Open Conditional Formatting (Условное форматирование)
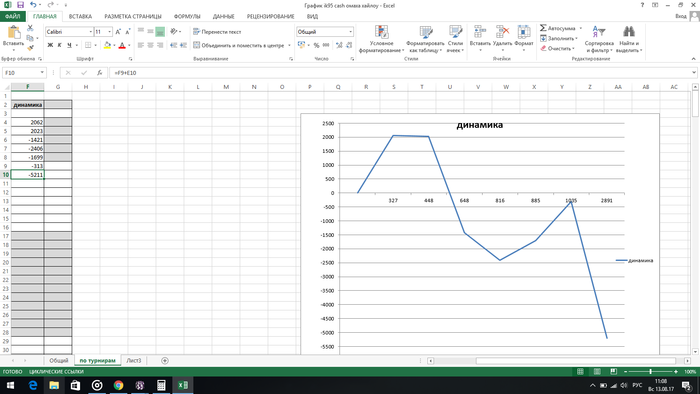Viewport: 700px width, 394px height. 381,39
